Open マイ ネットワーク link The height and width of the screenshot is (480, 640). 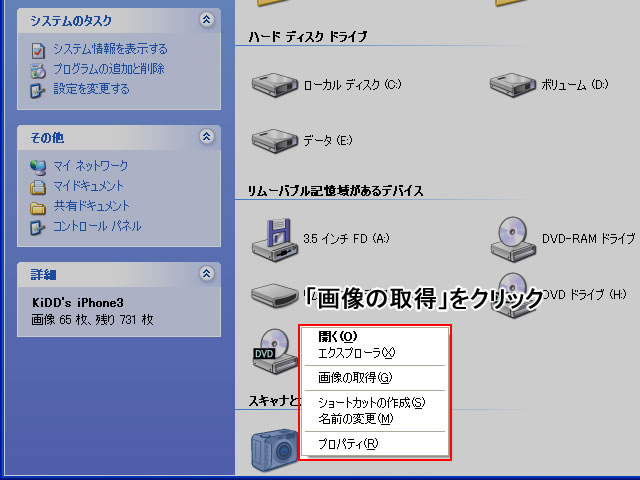(x=91, y=166)
